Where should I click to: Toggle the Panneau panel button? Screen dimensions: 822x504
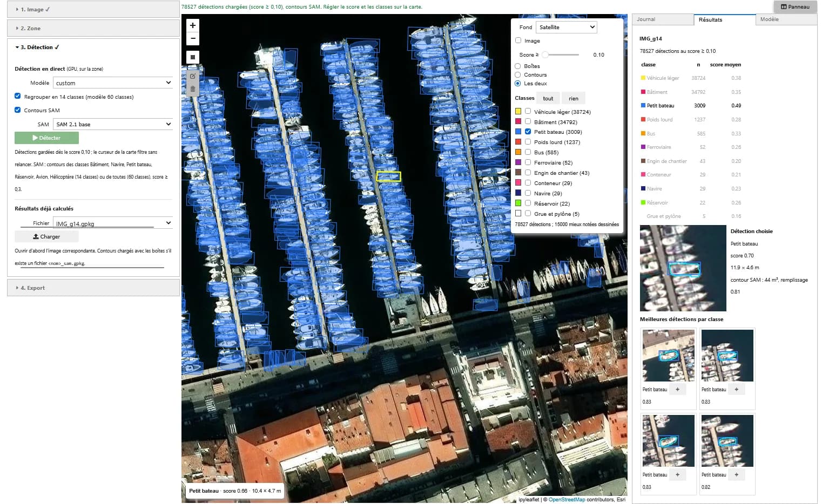(795, 7)
